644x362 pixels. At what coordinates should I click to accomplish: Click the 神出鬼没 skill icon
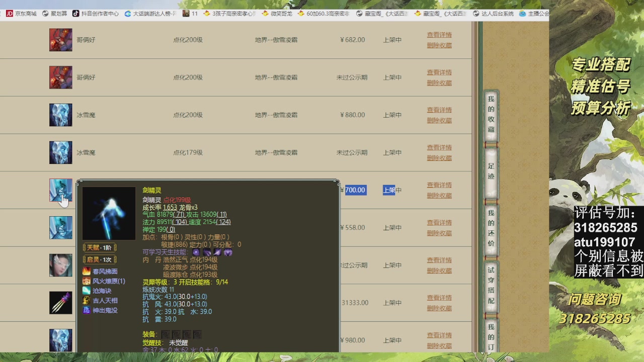(x=87, y=311)
